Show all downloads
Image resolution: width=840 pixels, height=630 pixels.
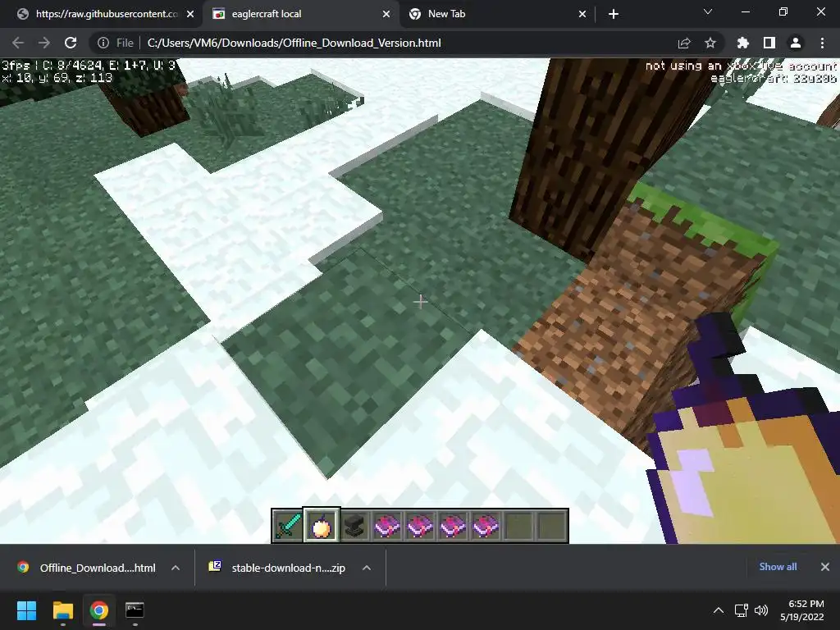click(x=778, y=567)
